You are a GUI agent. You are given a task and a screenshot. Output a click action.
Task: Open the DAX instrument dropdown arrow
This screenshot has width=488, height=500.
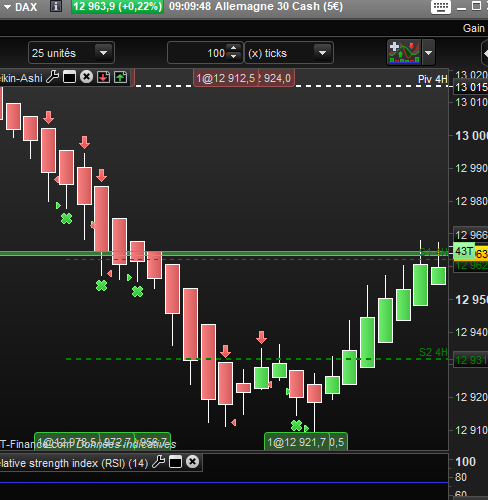[7, 7]
